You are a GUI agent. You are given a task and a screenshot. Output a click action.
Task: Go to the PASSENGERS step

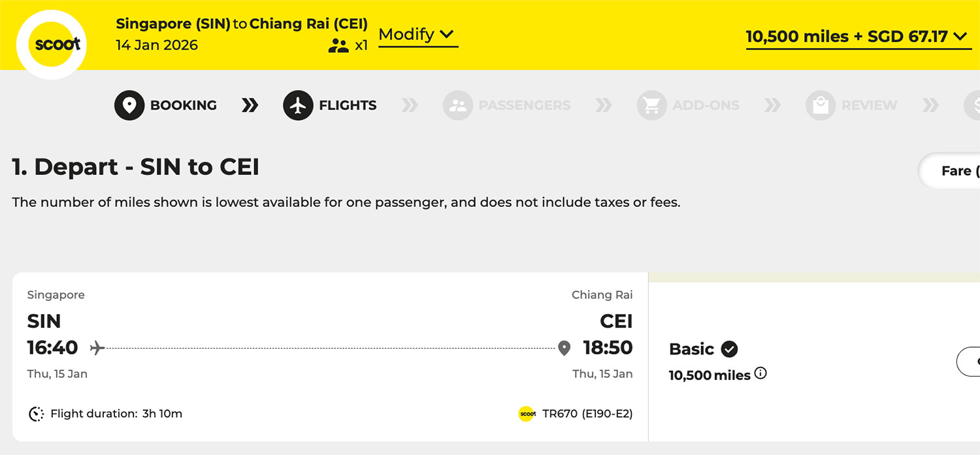click(x=524, y=105)
